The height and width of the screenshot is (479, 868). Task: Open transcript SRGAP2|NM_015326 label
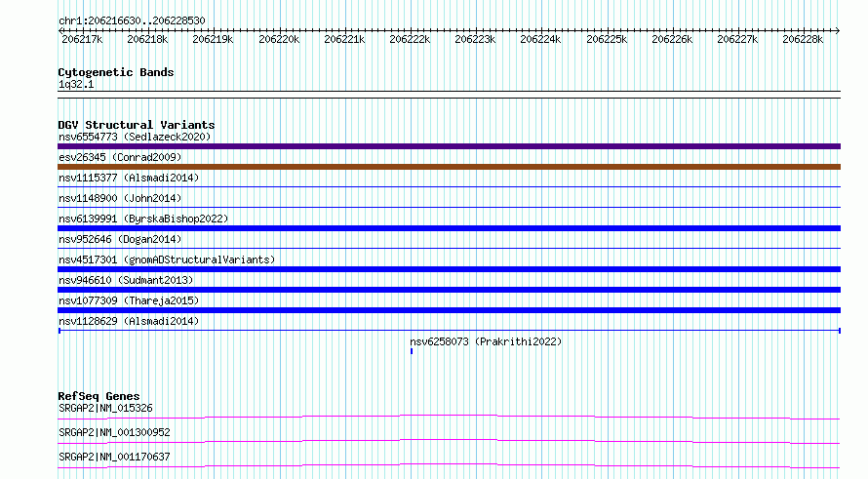[105, 408]
